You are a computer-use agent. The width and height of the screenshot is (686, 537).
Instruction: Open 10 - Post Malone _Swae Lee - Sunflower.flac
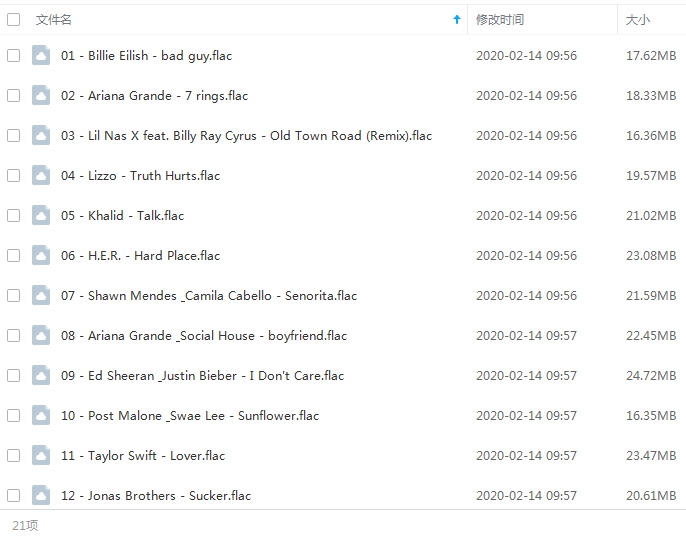190,416
